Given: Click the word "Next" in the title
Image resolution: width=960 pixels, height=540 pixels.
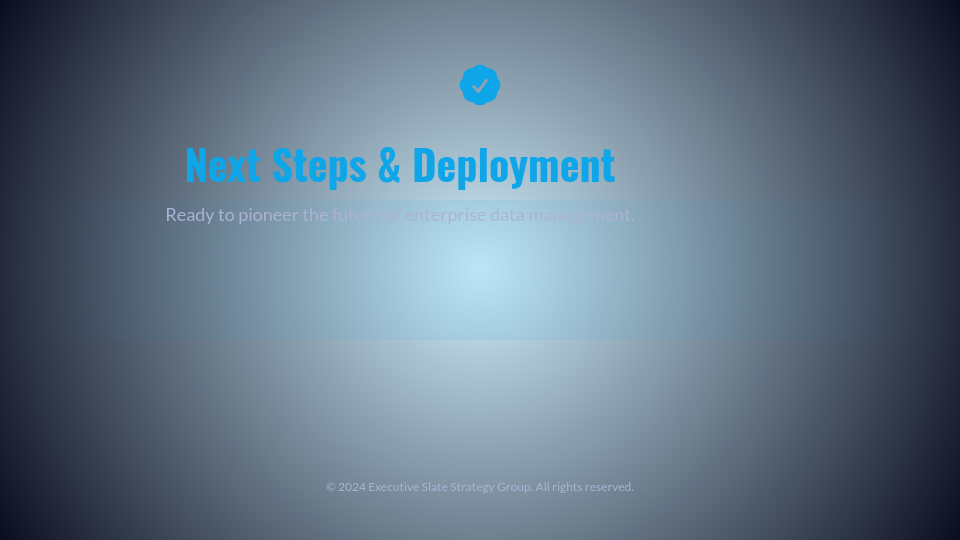Looking at the screenshot, I should tap(222, 165).
